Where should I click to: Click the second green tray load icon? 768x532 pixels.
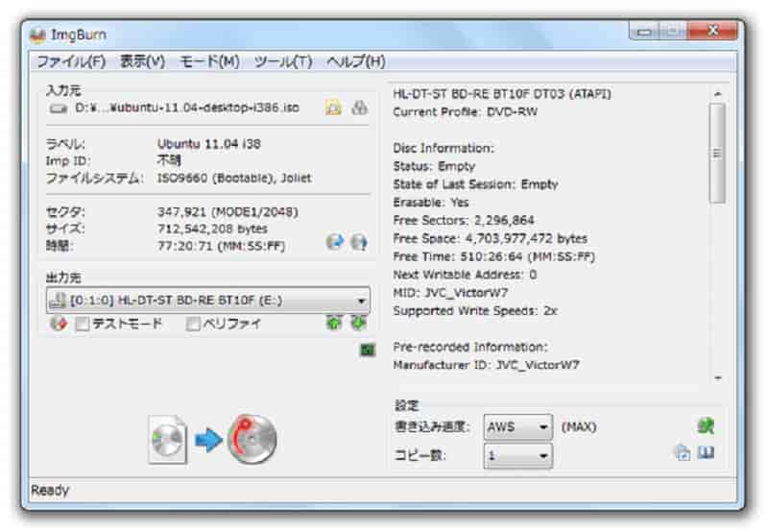(x=358, y=323)
